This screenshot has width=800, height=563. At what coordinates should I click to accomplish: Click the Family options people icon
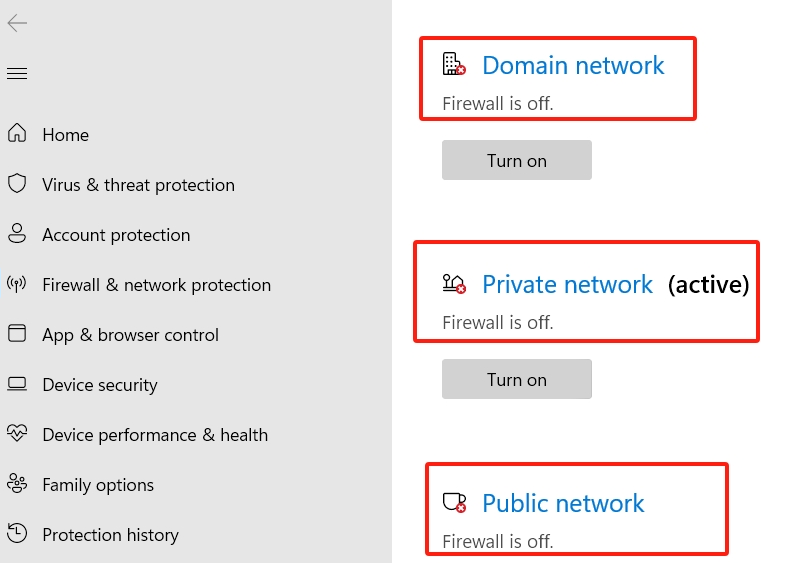click(x=17, y=483)
